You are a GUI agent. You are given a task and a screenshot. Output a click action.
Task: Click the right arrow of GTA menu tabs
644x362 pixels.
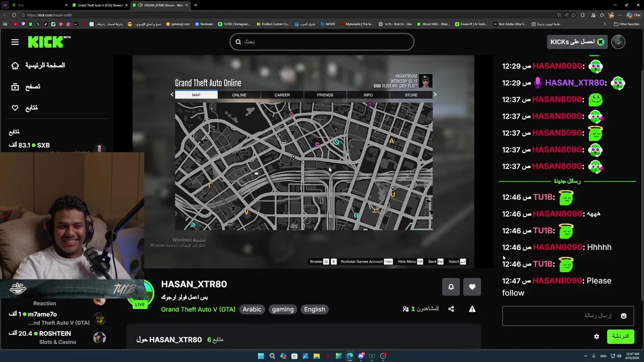[435, 95]
